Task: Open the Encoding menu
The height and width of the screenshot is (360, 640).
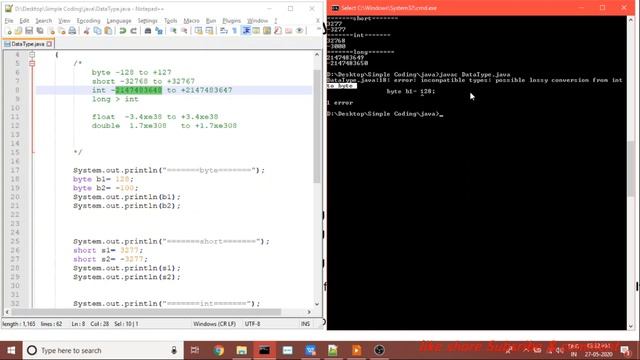Action: (88, 20)
